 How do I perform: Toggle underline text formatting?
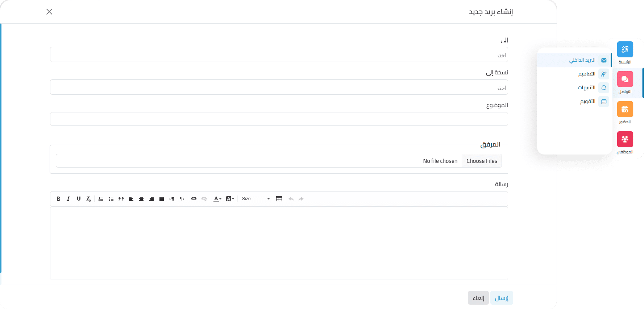[79, 199]
